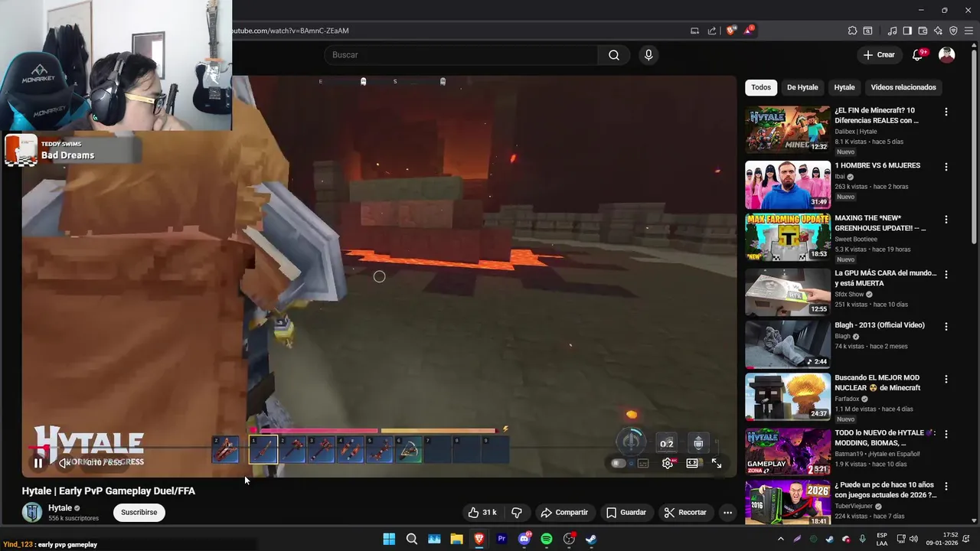Open the Hytale channel avatar

(x=32, y=513)
